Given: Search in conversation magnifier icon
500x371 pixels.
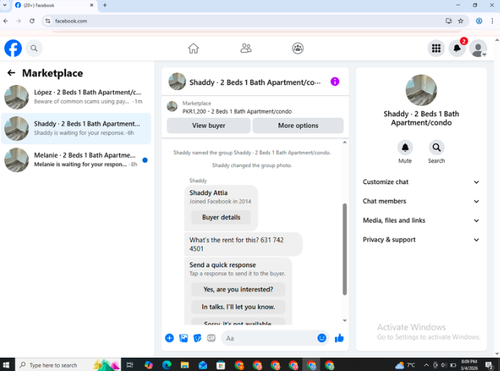Looking at the screenshot, I should 436,147.
